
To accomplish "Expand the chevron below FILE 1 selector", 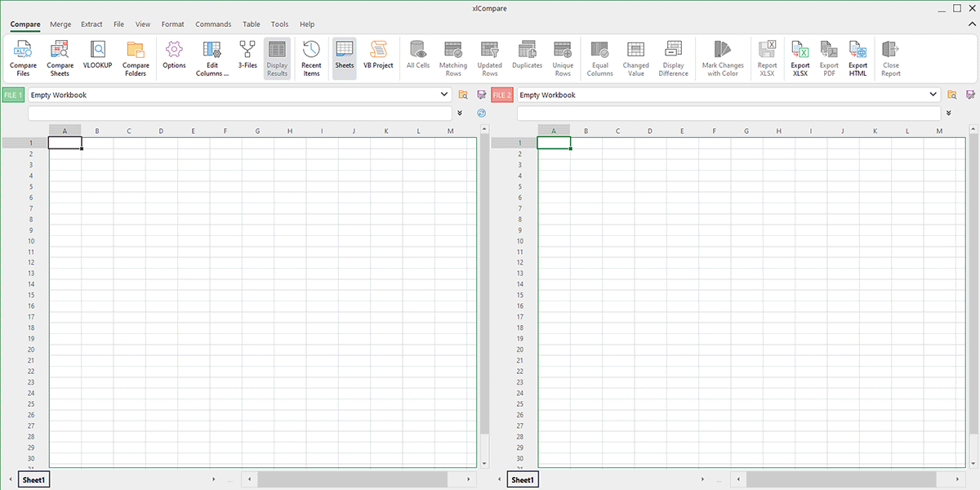I will 460,113.
